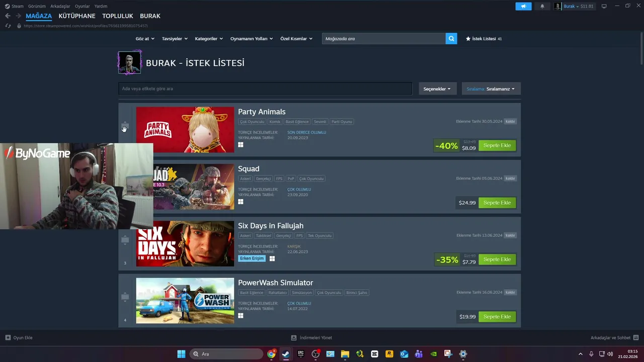This screenshot has height=362, width=644.
Task: Add Squad to cart
Action: click(x=497, y=203)
